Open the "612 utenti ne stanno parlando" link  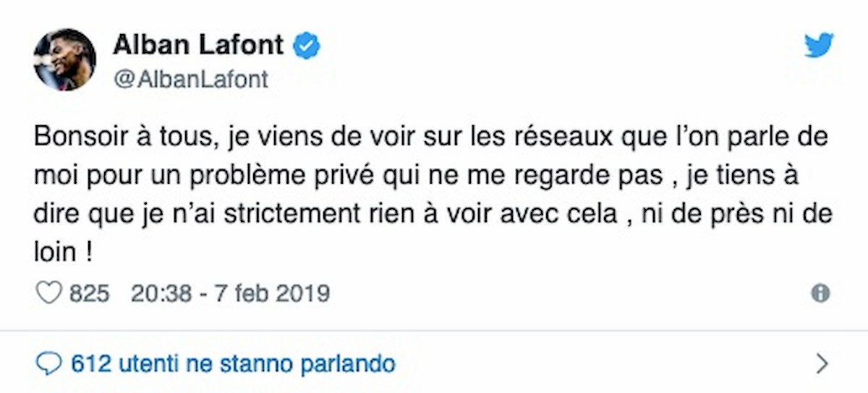[x=233, y=363]
